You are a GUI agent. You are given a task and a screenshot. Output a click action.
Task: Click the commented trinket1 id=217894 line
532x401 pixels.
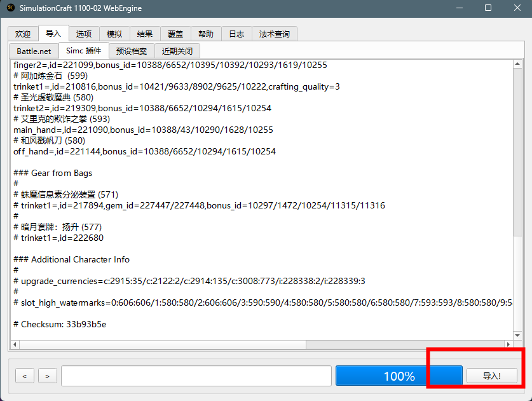(x=199, y=205)
